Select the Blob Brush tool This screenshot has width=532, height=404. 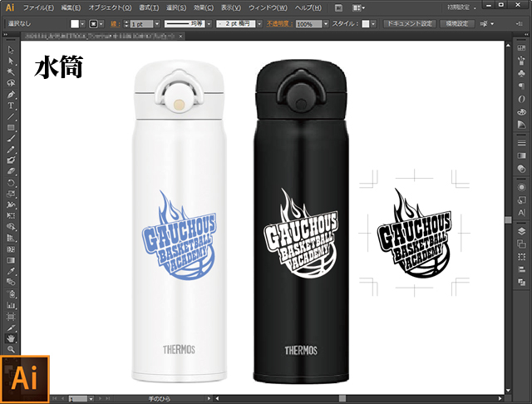11,160
